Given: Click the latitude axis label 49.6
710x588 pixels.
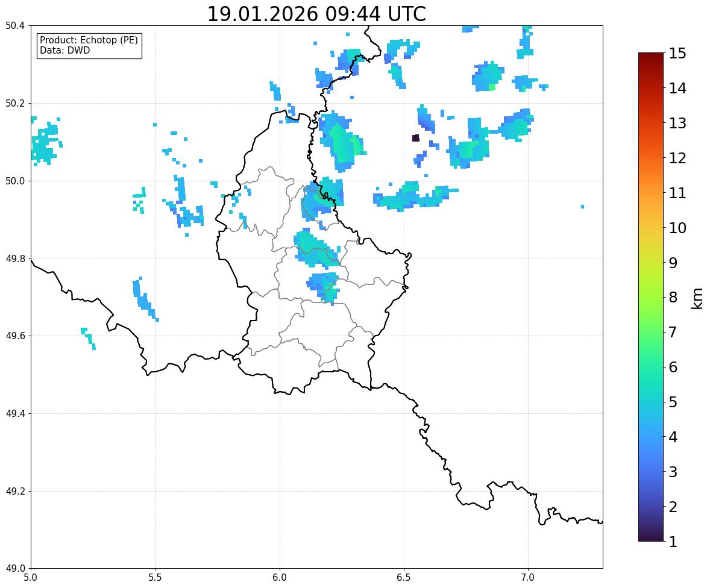Looking at the screenshot, I should point(15,336).
